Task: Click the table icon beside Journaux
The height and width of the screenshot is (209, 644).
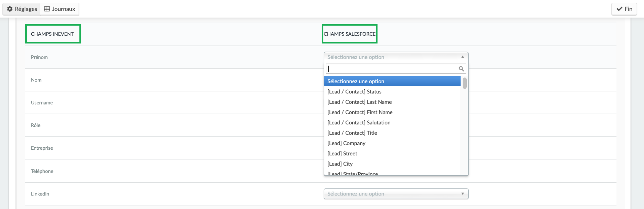Action: tap(47, 9)
